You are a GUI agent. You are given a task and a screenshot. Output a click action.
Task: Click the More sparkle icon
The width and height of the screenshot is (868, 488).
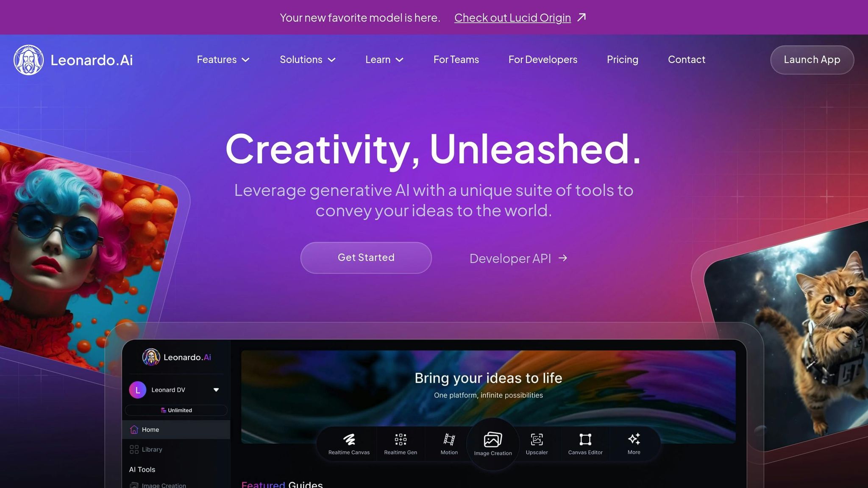pos(634,439)
